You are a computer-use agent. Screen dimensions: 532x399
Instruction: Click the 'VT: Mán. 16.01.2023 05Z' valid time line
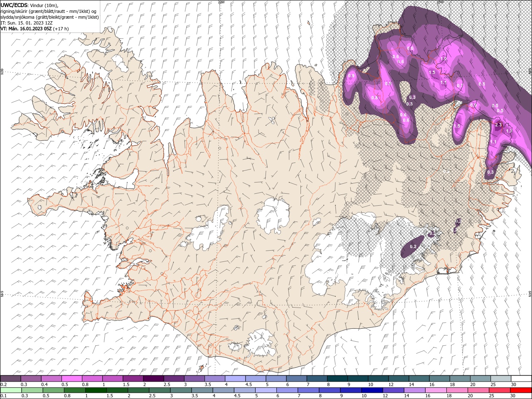click(x=34, y=29)
